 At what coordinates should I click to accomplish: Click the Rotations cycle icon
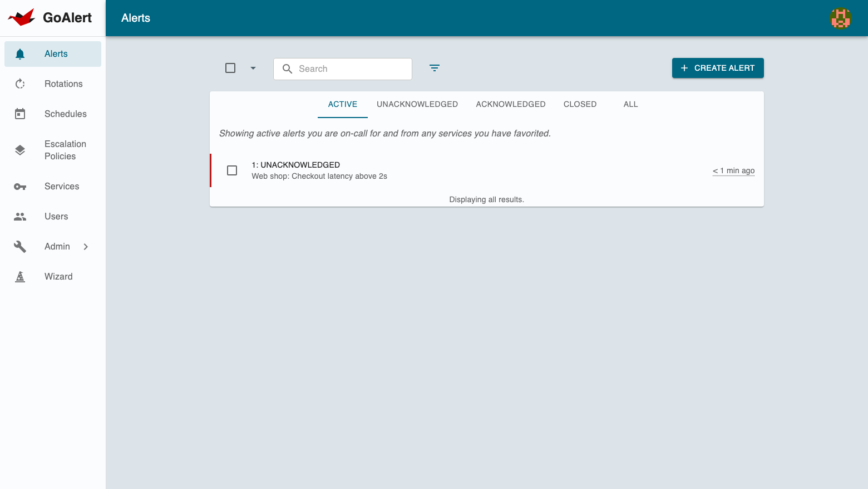20,84
